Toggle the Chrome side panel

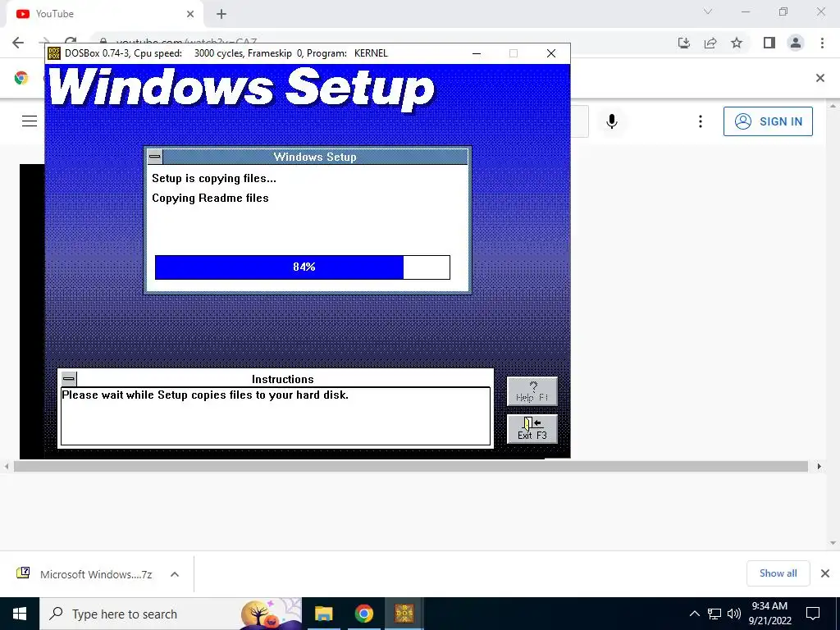click(769, 43)
